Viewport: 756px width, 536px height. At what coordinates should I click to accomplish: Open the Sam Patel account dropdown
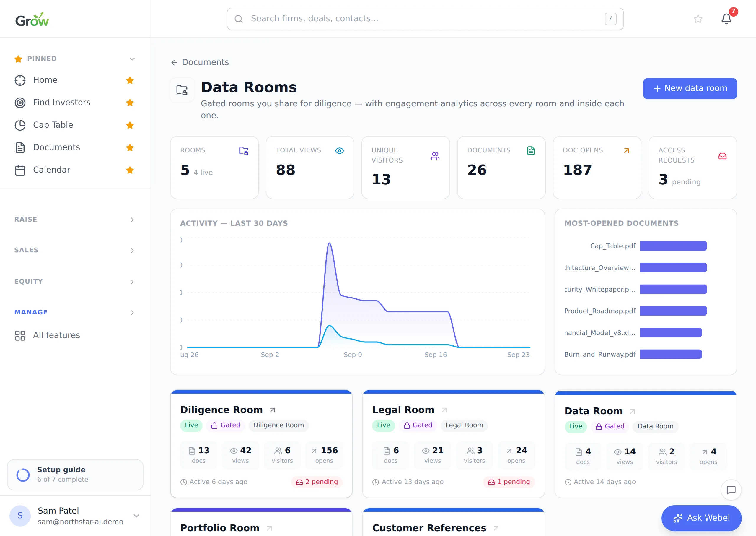point(136,516)
